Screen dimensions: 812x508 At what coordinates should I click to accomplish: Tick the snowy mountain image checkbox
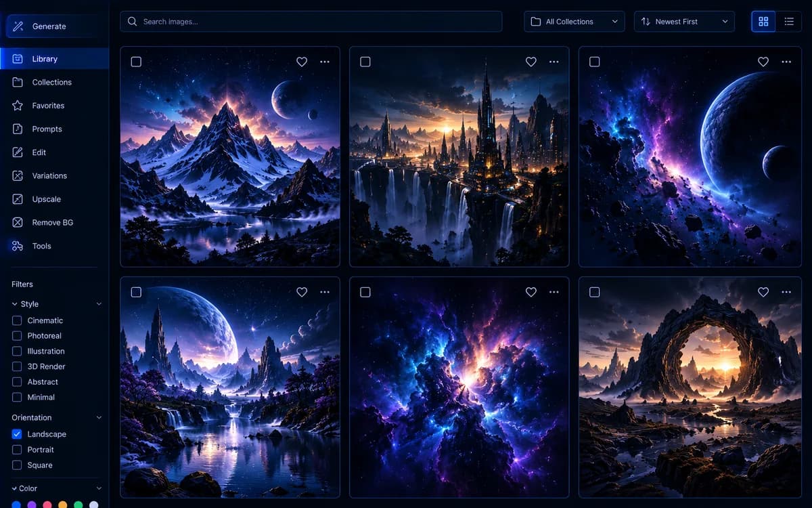pyautogui.click(x=136, y=62)
